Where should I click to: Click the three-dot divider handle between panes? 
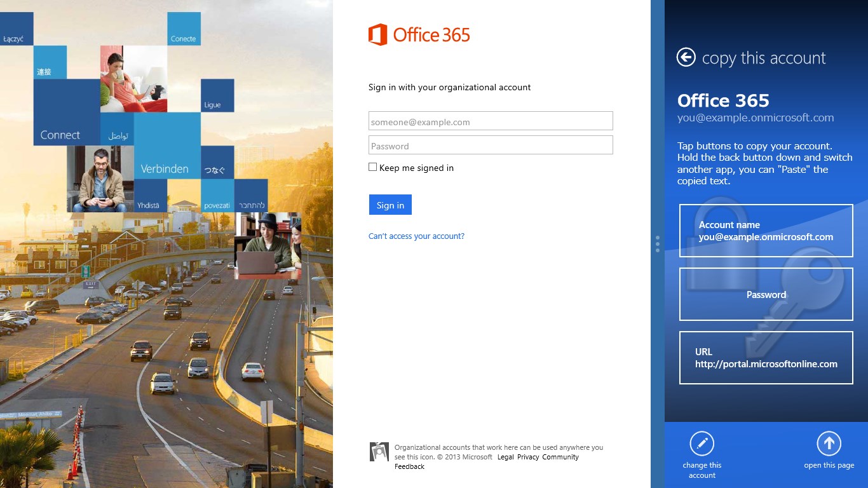pos(658,244)
